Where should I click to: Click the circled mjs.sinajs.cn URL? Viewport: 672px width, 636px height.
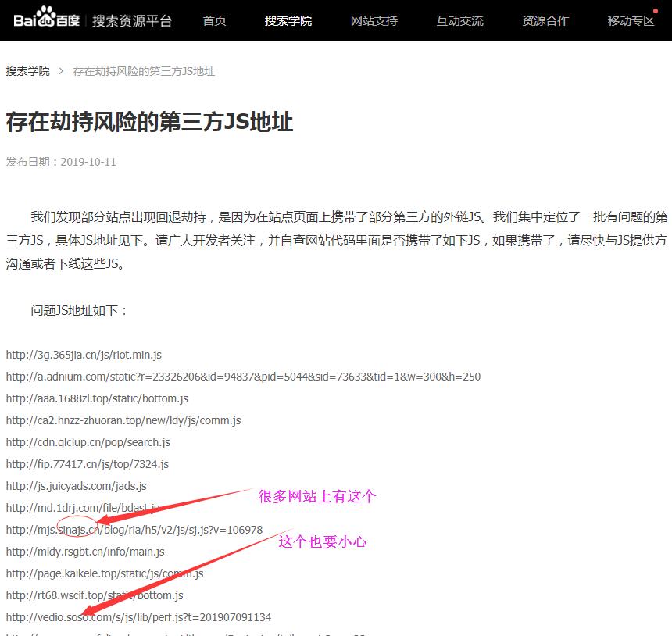[134, 530]
